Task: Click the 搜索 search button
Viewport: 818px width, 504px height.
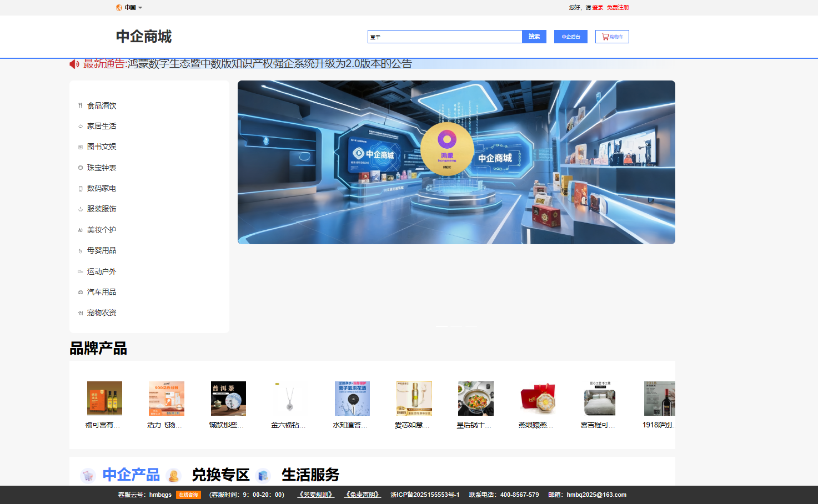Action: (x=534, y=36)
